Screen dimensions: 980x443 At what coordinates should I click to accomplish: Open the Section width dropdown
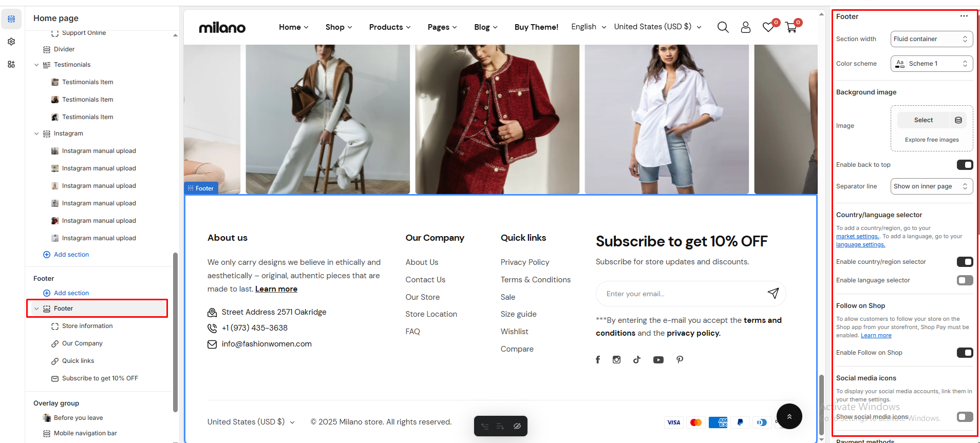click(x=931, y=39)
